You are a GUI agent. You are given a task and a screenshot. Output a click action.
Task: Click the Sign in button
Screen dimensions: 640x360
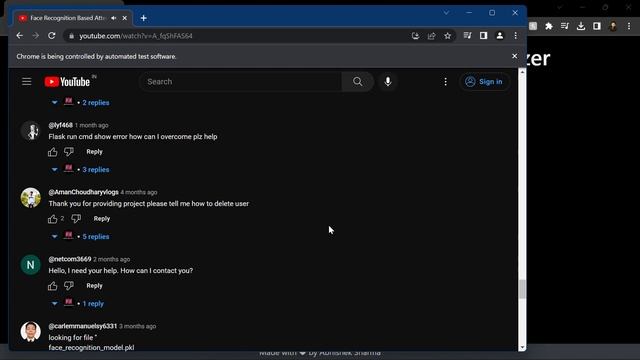click(x=484, y=82)
